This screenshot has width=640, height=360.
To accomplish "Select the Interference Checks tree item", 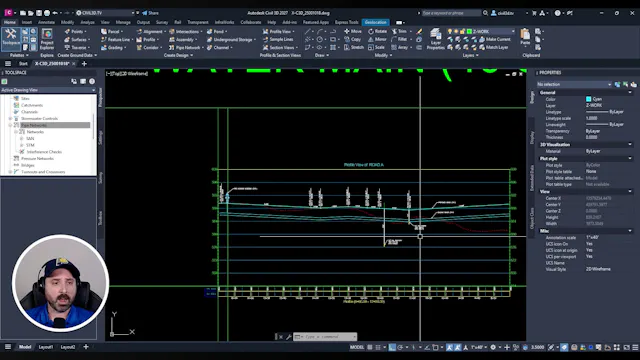I will [44, 152].
